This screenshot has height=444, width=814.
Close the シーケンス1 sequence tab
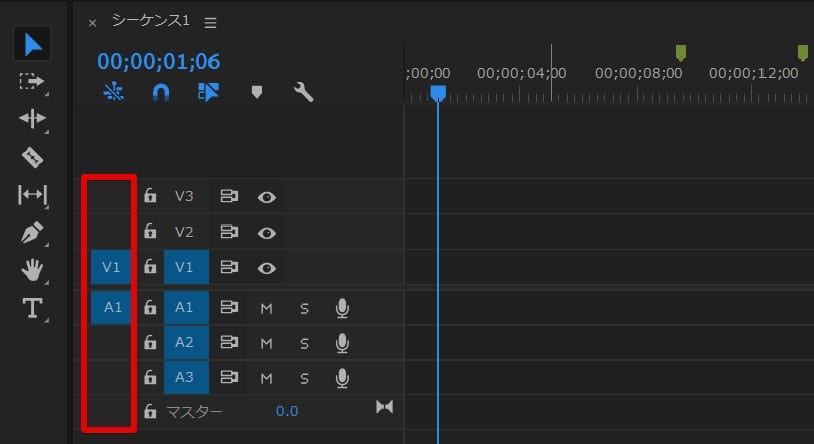92,23
